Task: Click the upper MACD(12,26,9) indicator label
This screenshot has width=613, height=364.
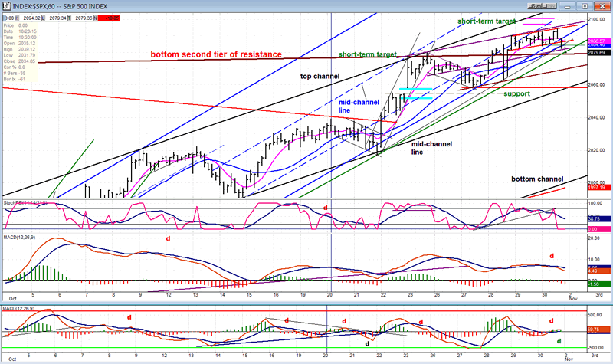Action: point(19,237)
